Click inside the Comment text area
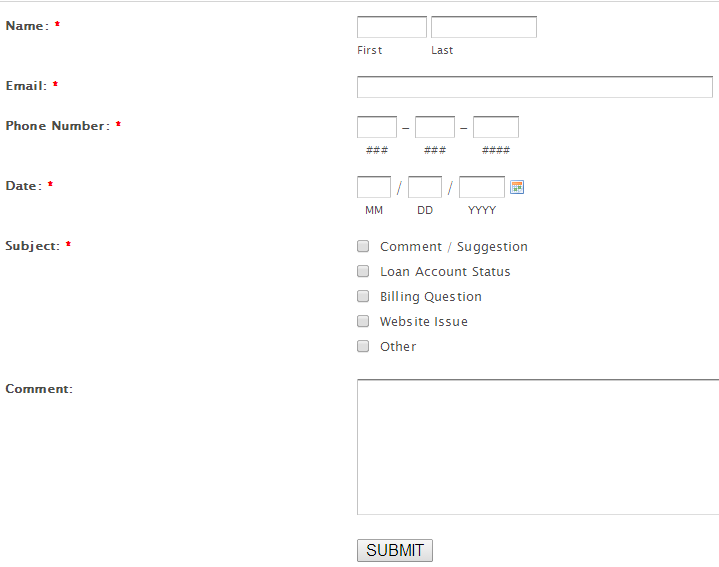Screen dimensions: 719x567 [x=538, y=447]
